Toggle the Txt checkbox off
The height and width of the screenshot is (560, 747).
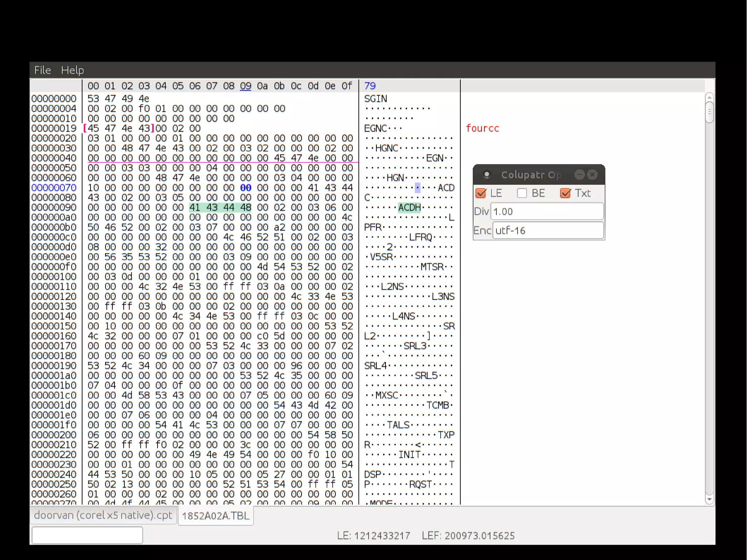click(x=565, y=193)
